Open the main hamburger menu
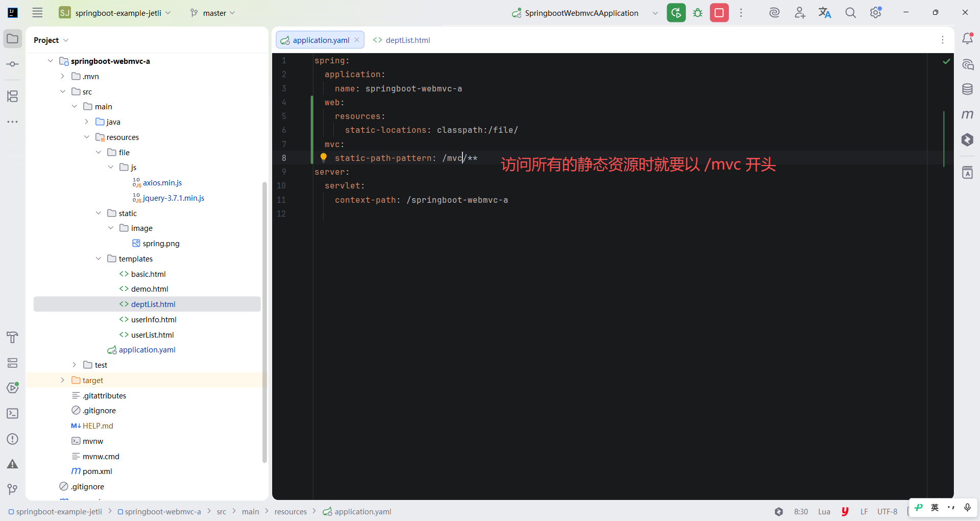Screen dimensions: 980x521 pyautogui.click(x=37, y=13)
